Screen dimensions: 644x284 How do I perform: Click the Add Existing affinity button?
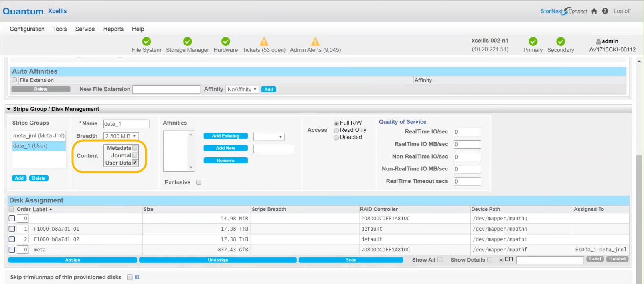pos(225,136)
